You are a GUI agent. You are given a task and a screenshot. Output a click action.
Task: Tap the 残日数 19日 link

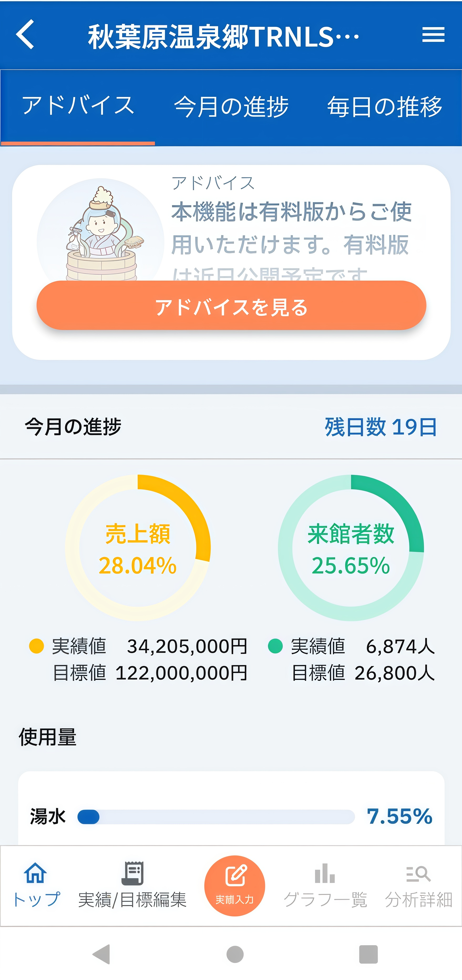tap(381, 427)
